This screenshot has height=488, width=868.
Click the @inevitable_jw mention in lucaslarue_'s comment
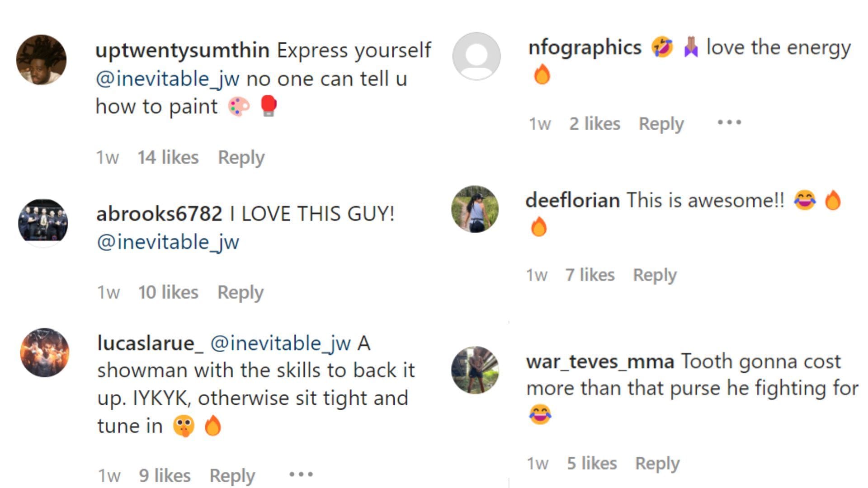(x=279, y=343)
